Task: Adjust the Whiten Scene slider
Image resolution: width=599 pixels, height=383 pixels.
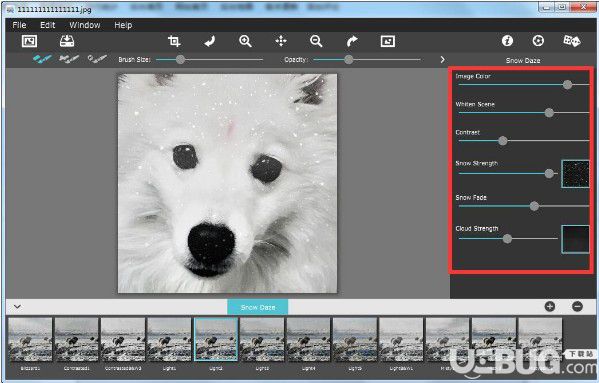Action: [523, 113]
